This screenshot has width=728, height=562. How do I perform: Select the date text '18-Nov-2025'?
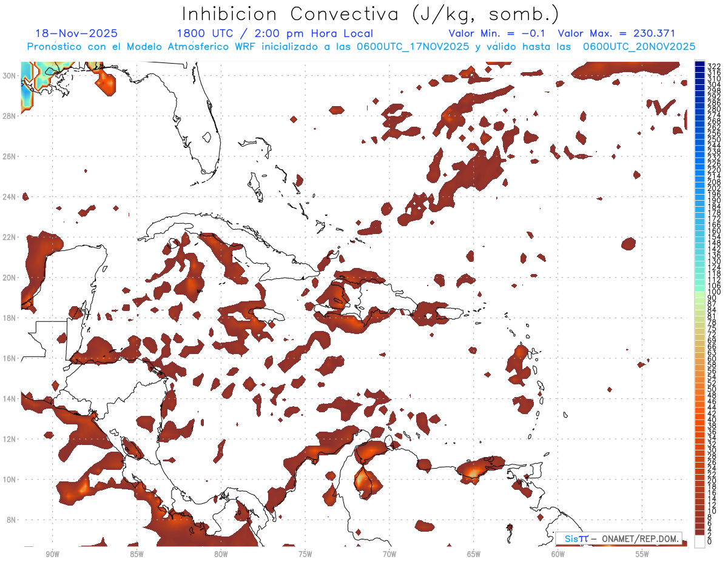pos(76,33)
